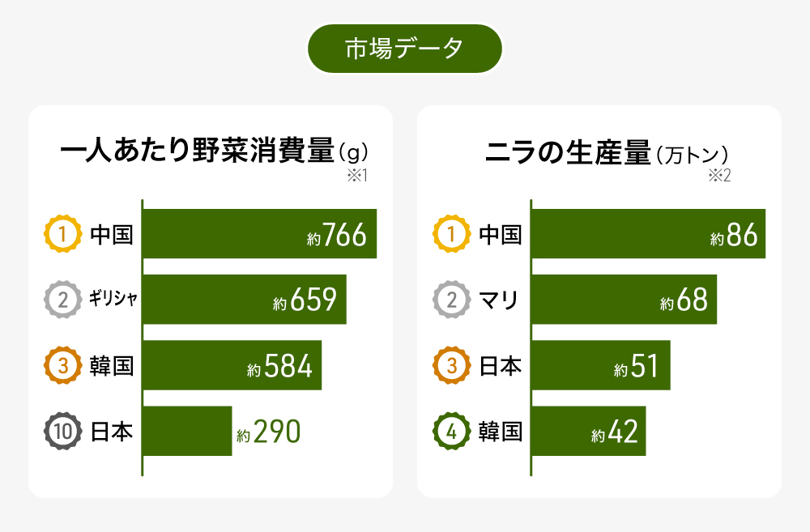Image resolution: width=810 pixels, height=532 pixels.
Task: Click the gold rank 1 badge in ニラ production chart
Action: pyautogui.click(x=452, y=235)
